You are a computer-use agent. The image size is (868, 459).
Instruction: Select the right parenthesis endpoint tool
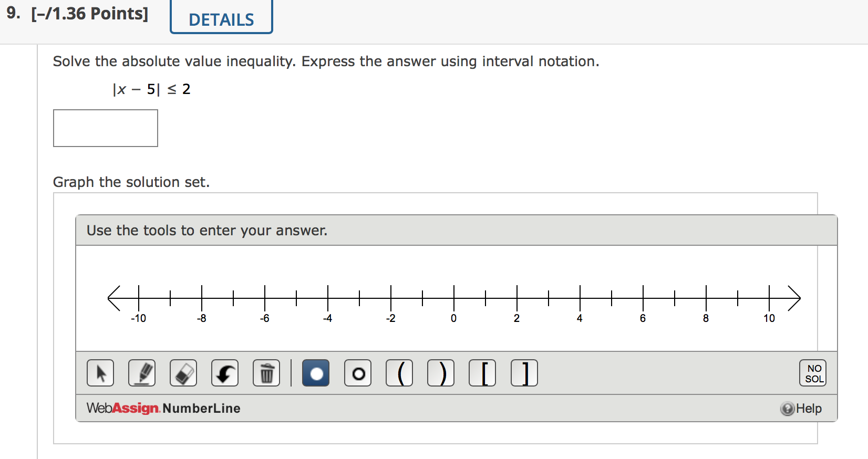440,373
